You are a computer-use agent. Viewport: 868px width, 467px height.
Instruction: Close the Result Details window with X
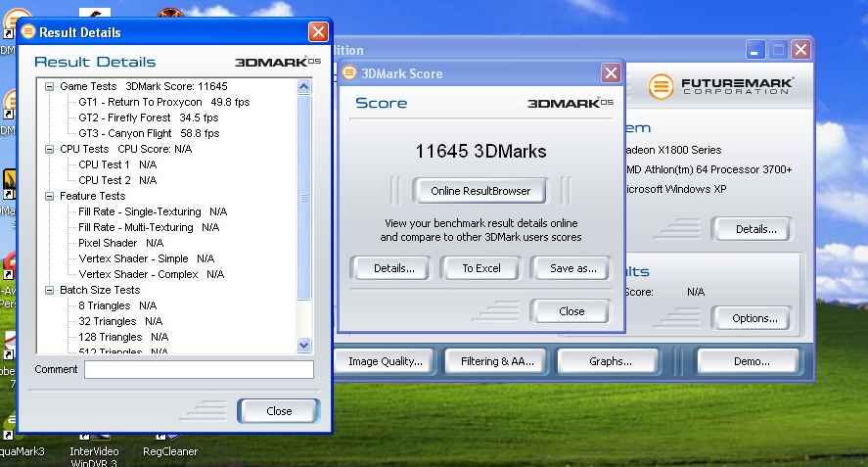[318, 32]
